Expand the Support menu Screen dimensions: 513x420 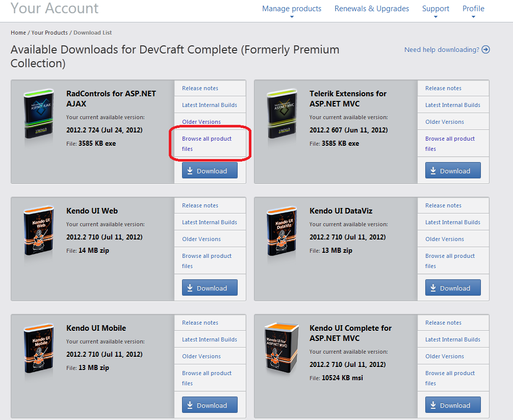click(435, 9)
